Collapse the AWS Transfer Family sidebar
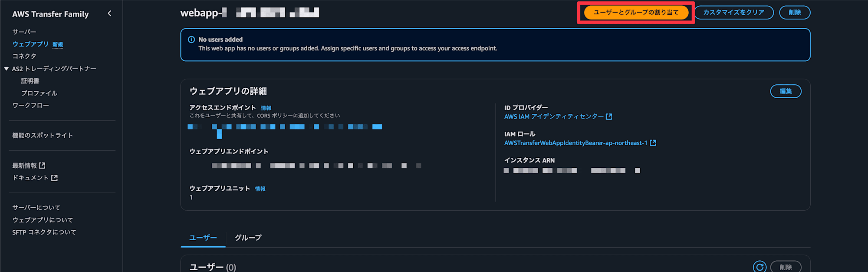Screen dimensions: 868x272 (x=109, y=13)
